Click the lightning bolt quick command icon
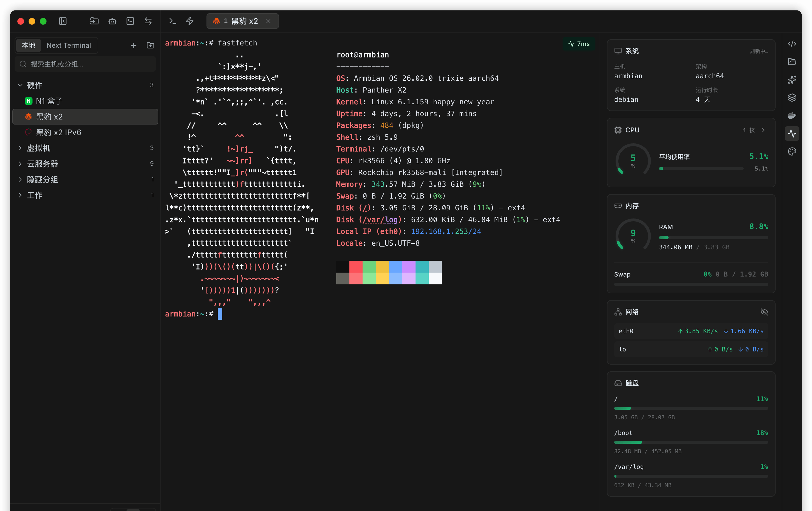Viewport: 812px width, 511px height. click(x=190, y=21)
